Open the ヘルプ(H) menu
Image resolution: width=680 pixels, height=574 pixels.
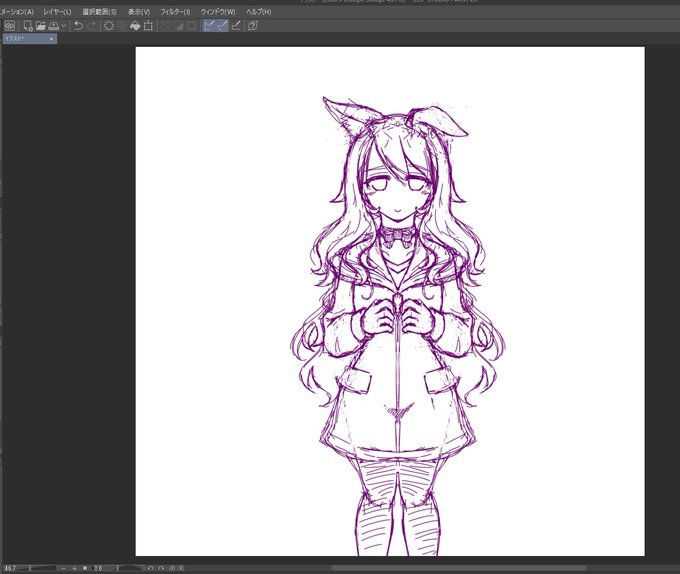[x=258, y=12]
